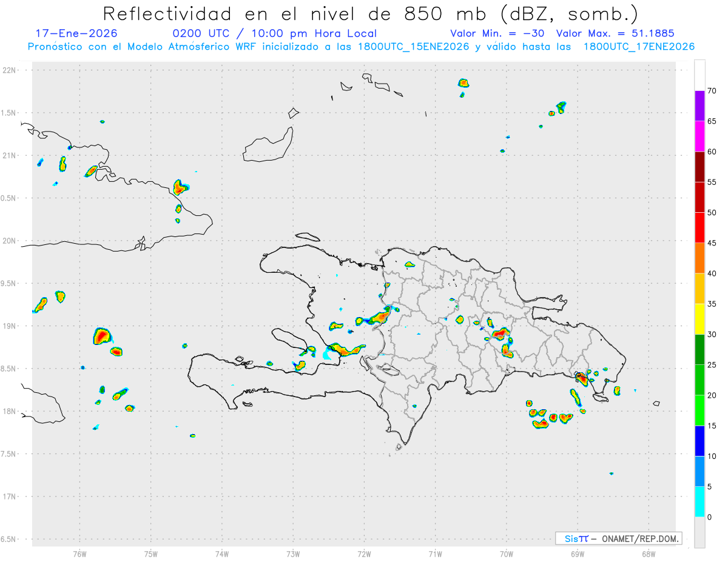Select the bright red 45-50 dBZ colorbar segment
728x562 pixels.
pyautogui.click(x=699, y=227)
